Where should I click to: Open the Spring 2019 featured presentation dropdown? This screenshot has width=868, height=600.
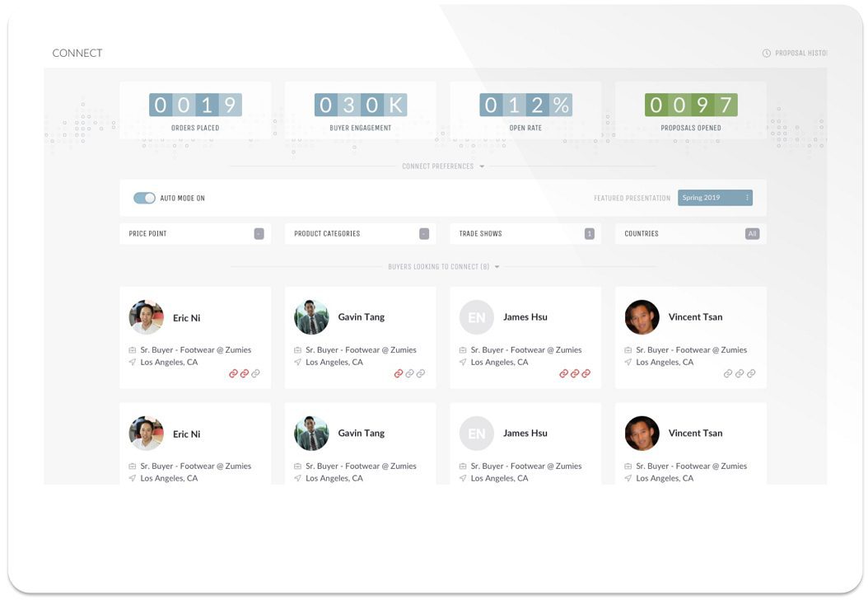tap(715, 198)
